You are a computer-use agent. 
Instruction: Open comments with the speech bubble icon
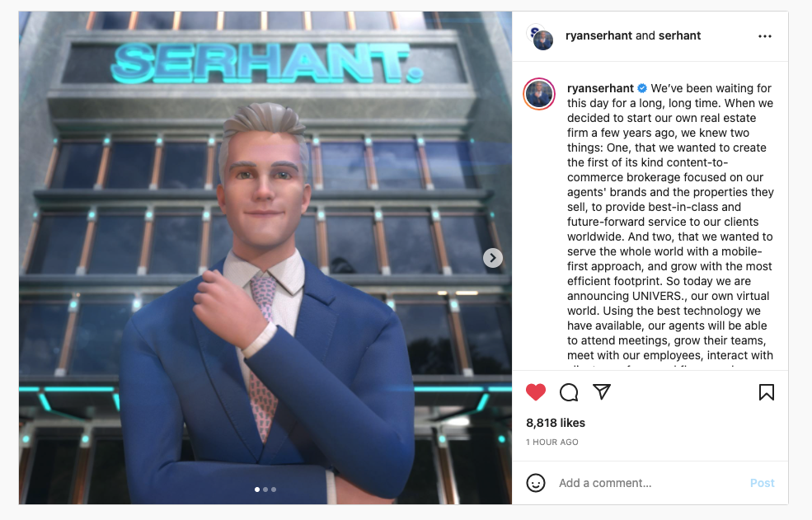click(x=569, y=392)
